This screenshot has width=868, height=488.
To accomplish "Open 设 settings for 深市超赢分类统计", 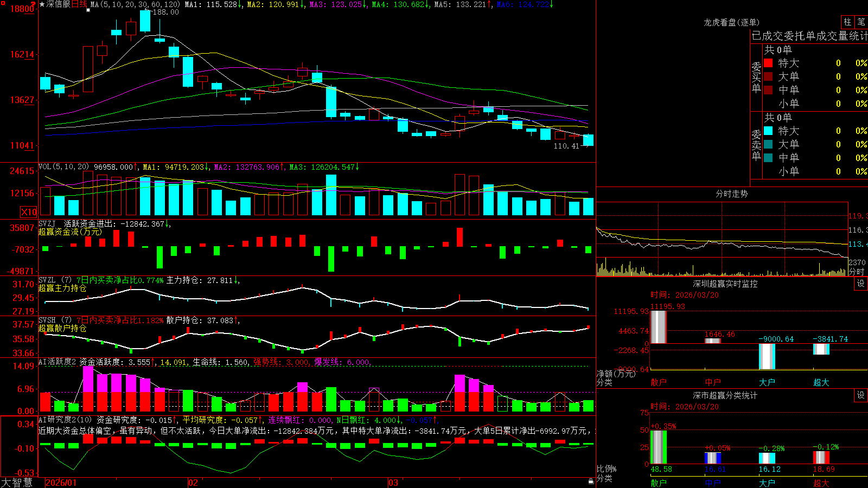I will (x=861, y=395).
